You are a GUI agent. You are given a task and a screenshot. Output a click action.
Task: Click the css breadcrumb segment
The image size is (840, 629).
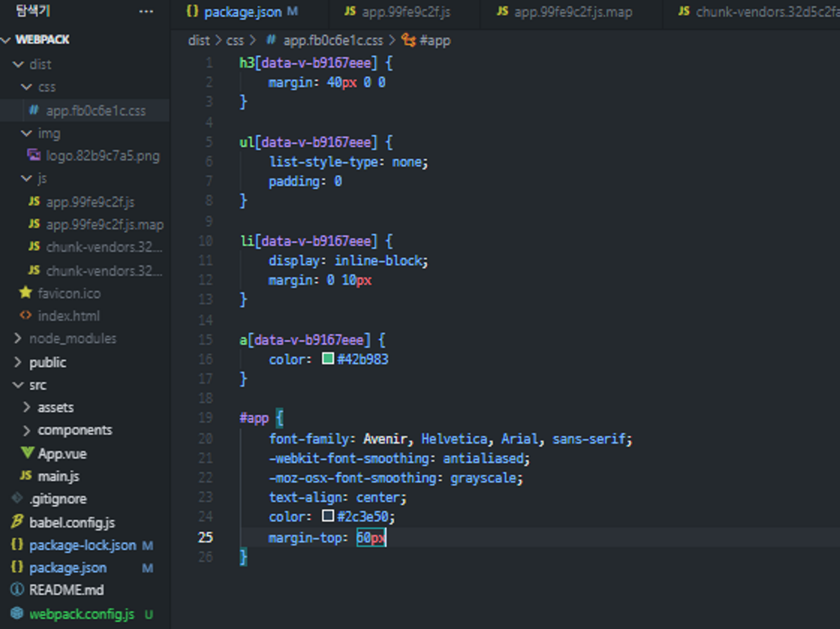pyautogui.click(x=235, y=41)
